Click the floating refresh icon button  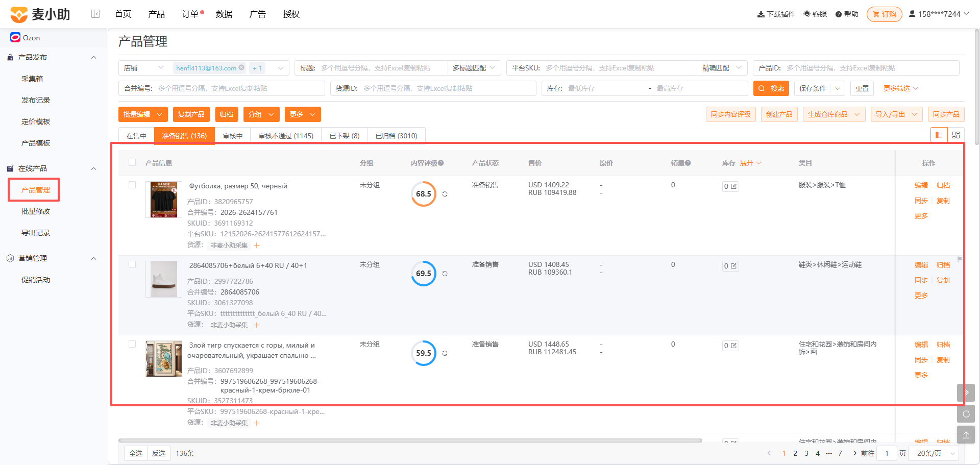(966, 414)
